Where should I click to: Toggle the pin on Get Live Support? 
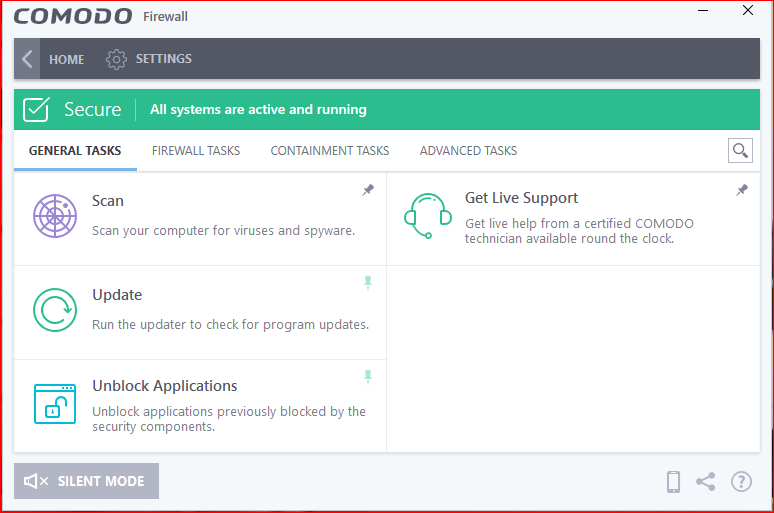[742, 190]
